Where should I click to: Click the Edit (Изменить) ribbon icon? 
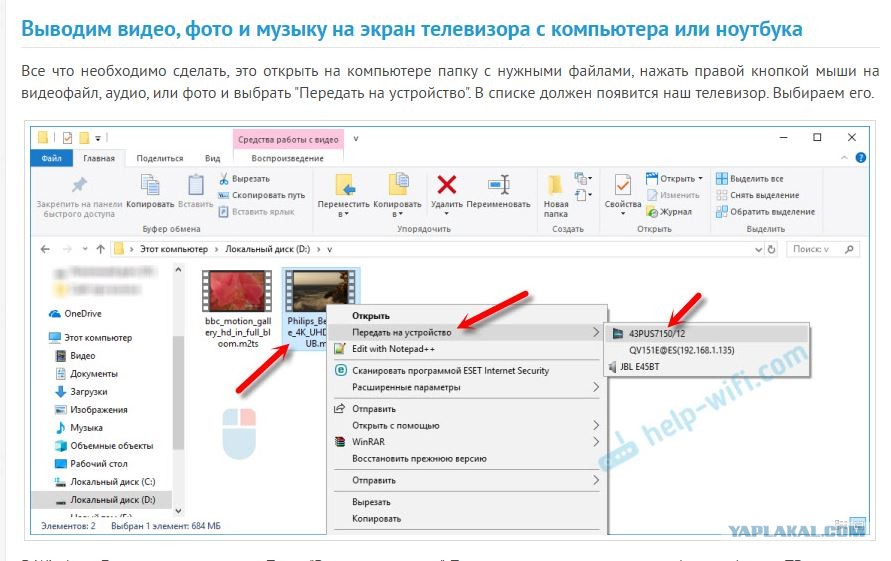click(x=652, y=195)
